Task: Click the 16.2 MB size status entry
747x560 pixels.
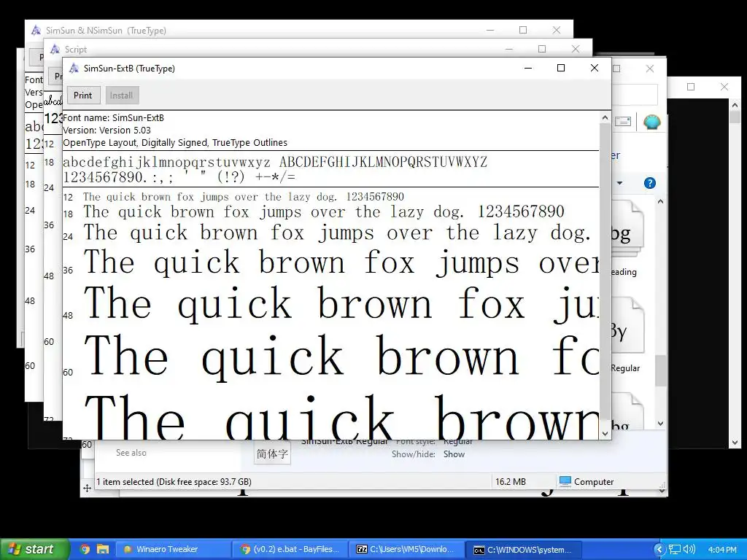Action: (511, 481)
